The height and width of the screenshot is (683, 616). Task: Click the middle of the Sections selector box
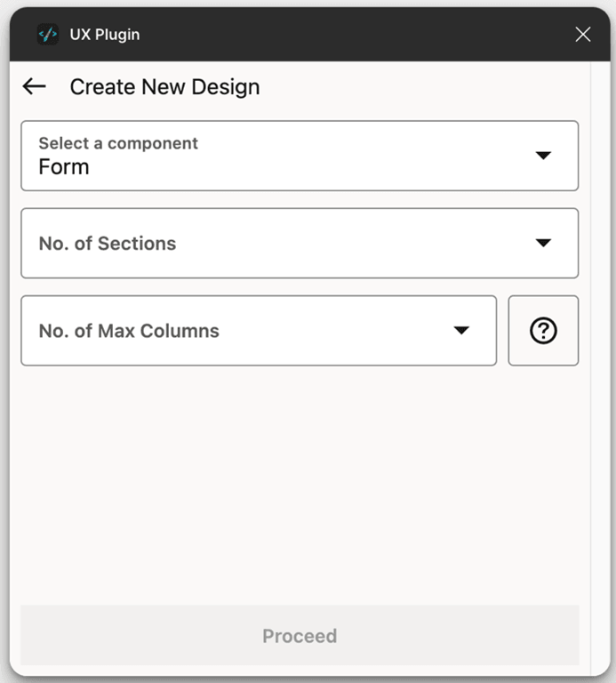click(x=300, y=243)
